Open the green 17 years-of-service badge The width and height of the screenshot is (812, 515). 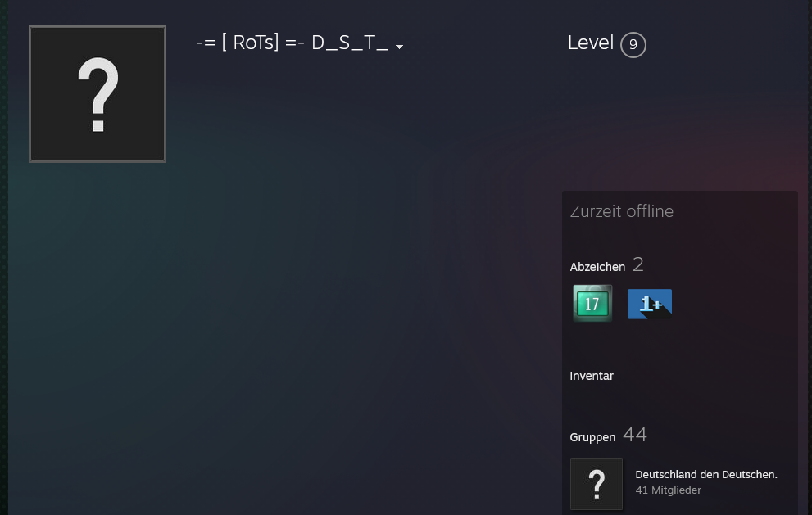(592, 303)
